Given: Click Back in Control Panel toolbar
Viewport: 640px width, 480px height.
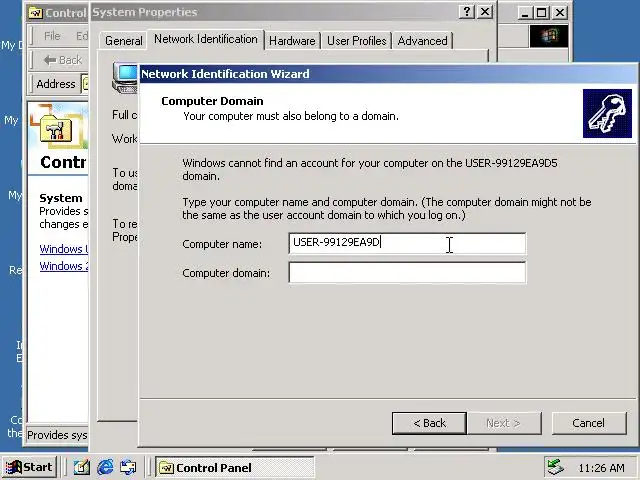Looking at the screenshot, I should [x=62, y=60].
